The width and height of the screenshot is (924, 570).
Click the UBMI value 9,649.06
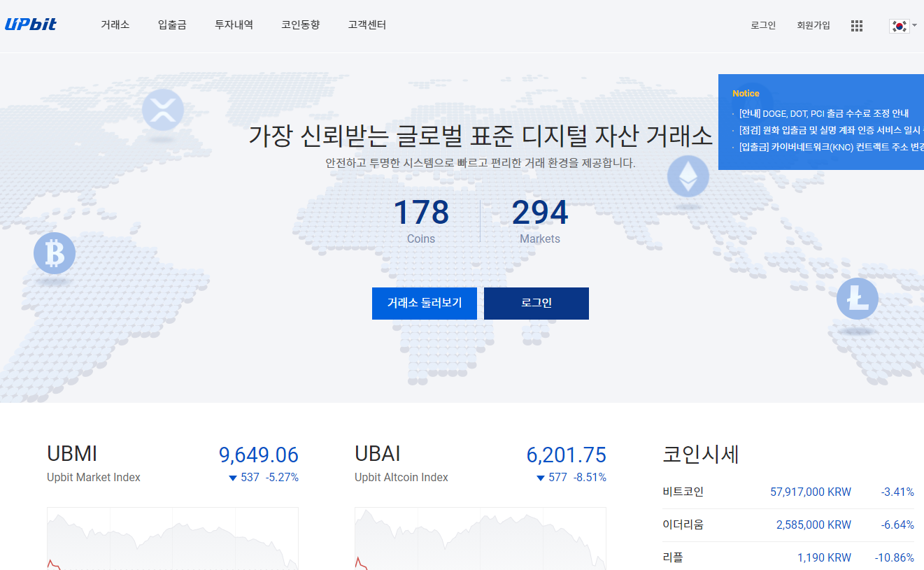[x=259, y=455]
